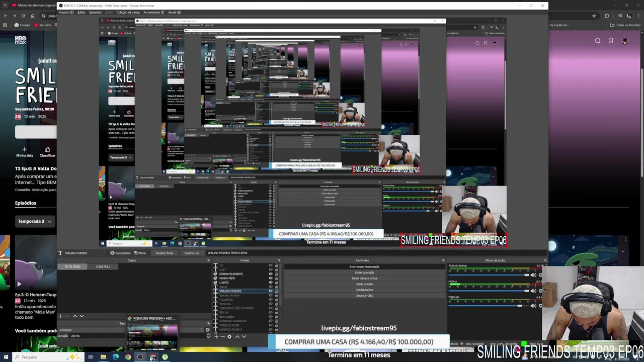Viewport: 644px width, 362px height.
Task: Pop out the Cenas dock panel
Action: click(x=208, y=260)
